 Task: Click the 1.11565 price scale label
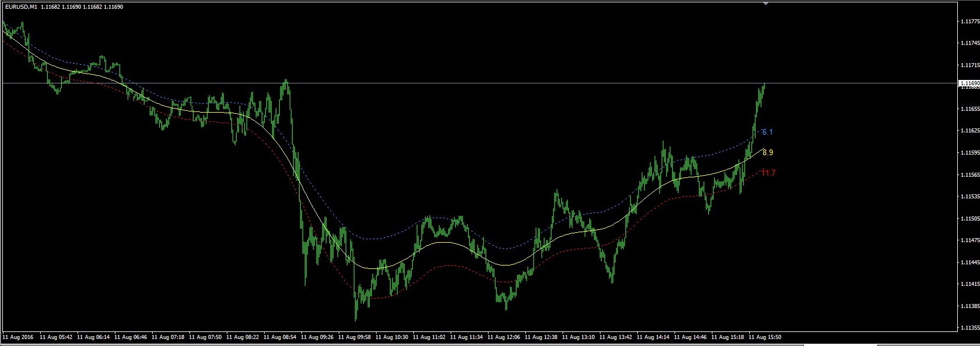click(969, 175)
